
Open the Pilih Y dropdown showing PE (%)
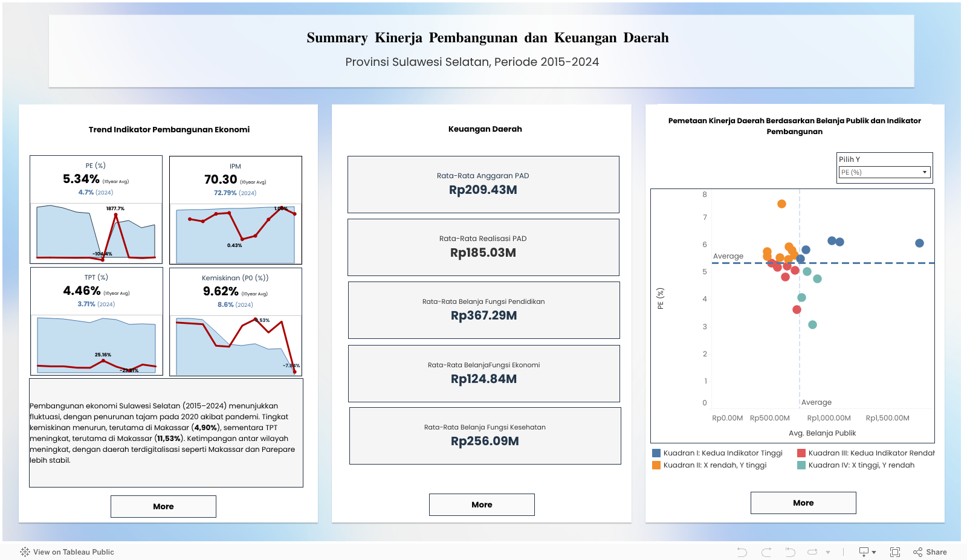pos(884,172)
